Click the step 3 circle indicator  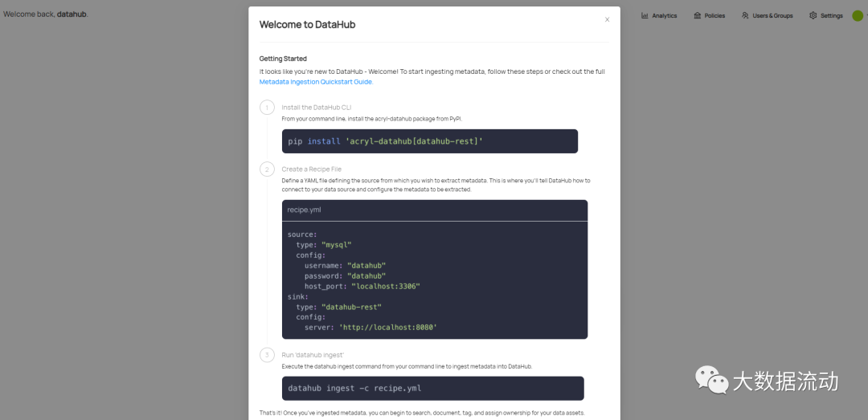click(267, 354)
